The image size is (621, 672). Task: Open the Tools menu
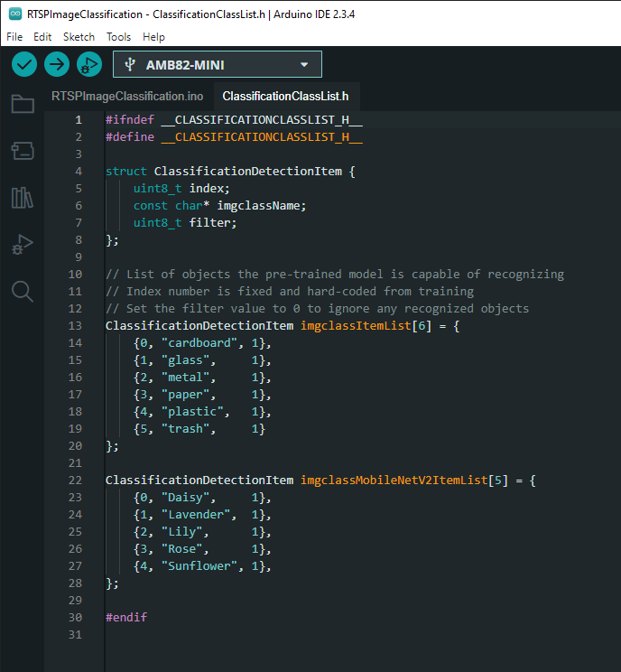[x=118, y=37]
